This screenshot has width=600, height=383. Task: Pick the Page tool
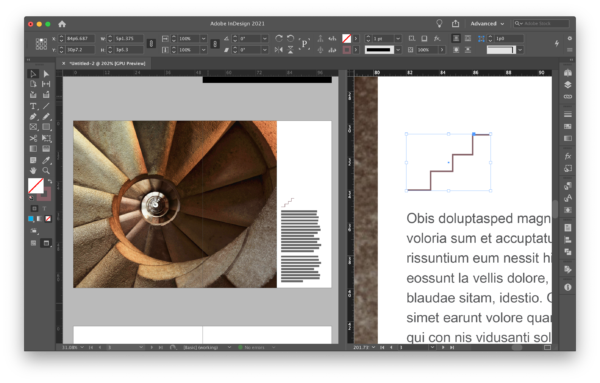[33, 84]
